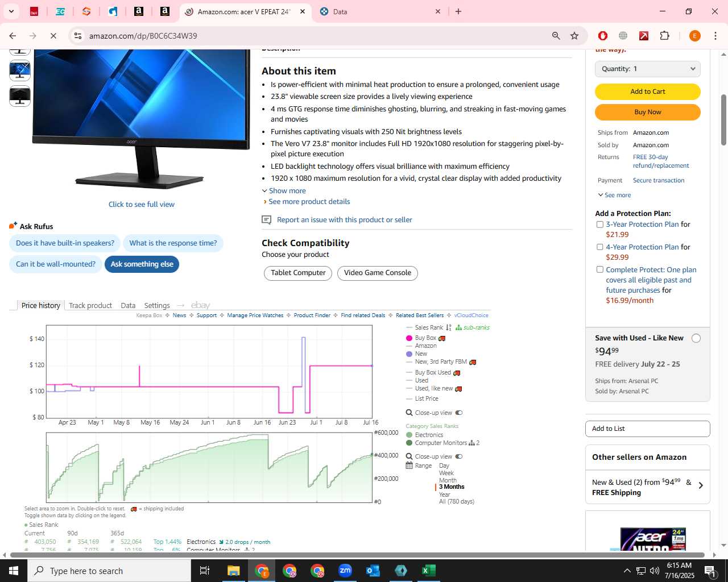
Task: Open the Keepa Data tab
Action: (128, 306)
